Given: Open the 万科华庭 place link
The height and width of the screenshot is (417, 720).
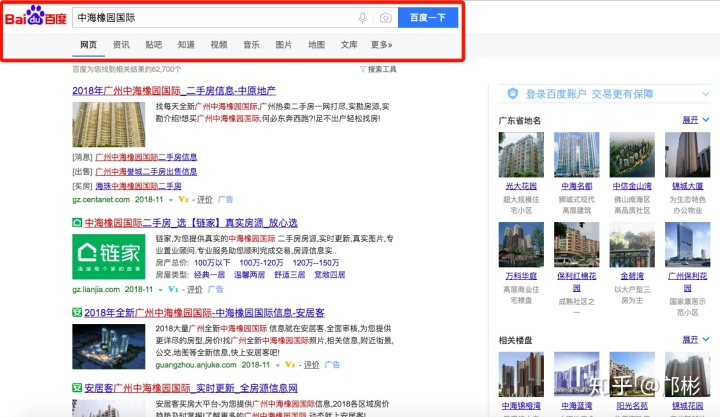Looking at the screenshot, I should [521, 276].
